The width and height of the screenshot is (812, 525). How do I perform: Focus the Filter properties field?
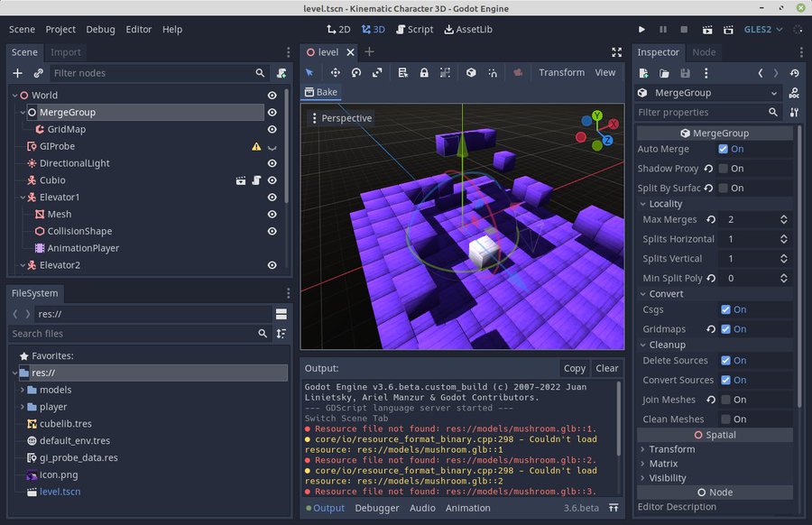pyautogui.click(x=708, y=113)
